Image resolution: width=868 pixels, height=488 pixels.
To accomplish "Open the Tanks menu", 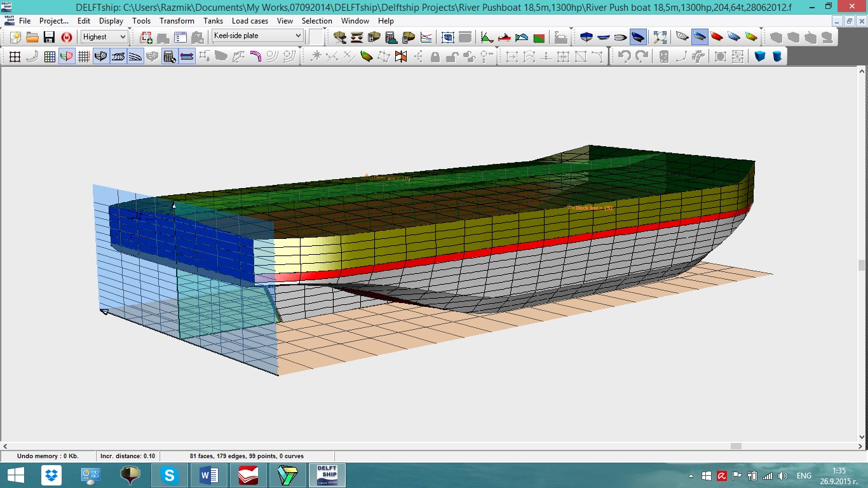I will click(213, 21).
